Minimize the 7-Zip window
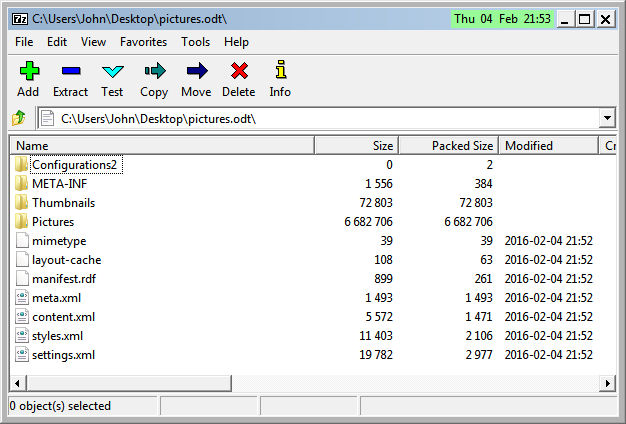The width and height of the screenshot is (626, 424). coord(564,19)
